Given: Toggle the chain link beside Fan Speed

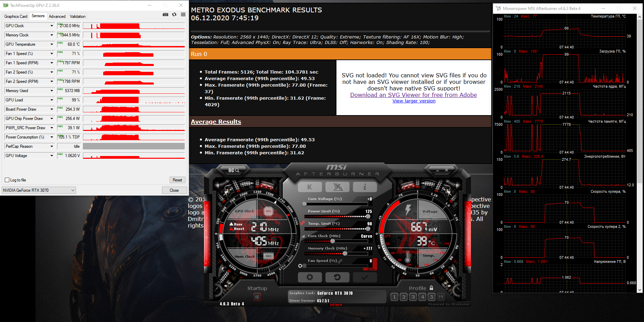Looking at the screenshot, I should [x=340, y=261].
